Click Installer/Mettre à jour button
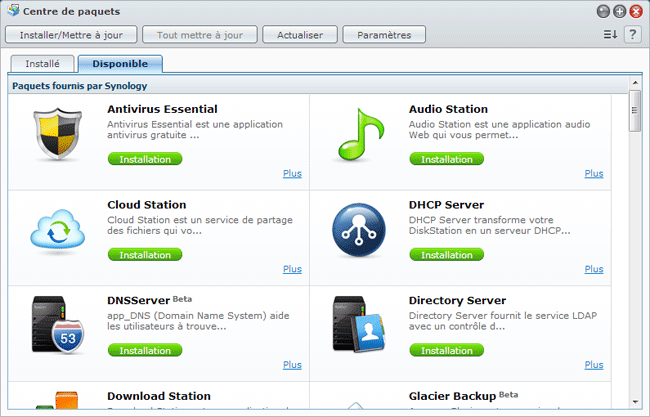The width and height of the screenshot is (650, 417). point(71,35)
